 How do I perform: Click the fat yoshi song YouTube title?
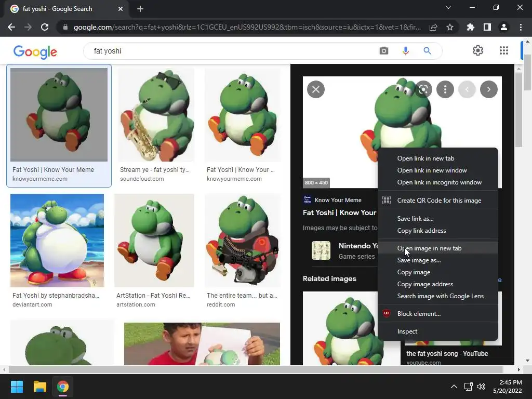pos(447,353)
